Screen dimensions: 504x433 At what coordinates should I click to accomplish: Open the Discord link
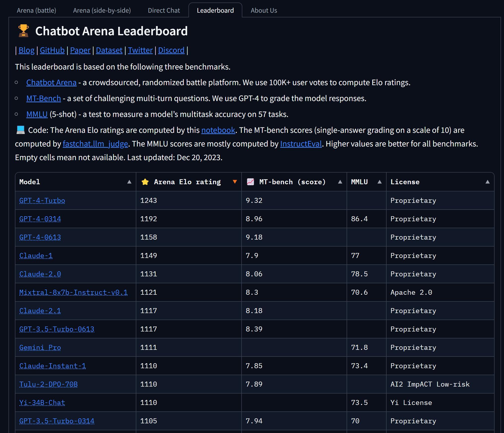tap(171, 50)
